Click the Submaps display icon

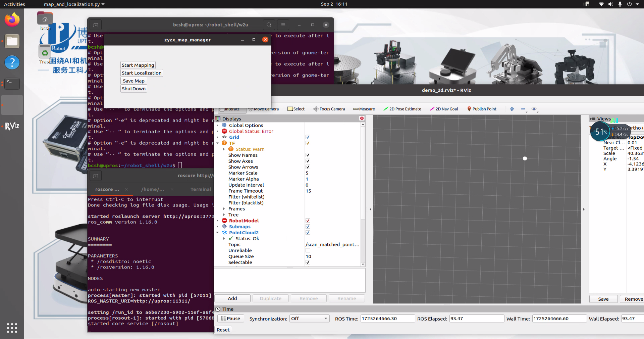[224, 227]
